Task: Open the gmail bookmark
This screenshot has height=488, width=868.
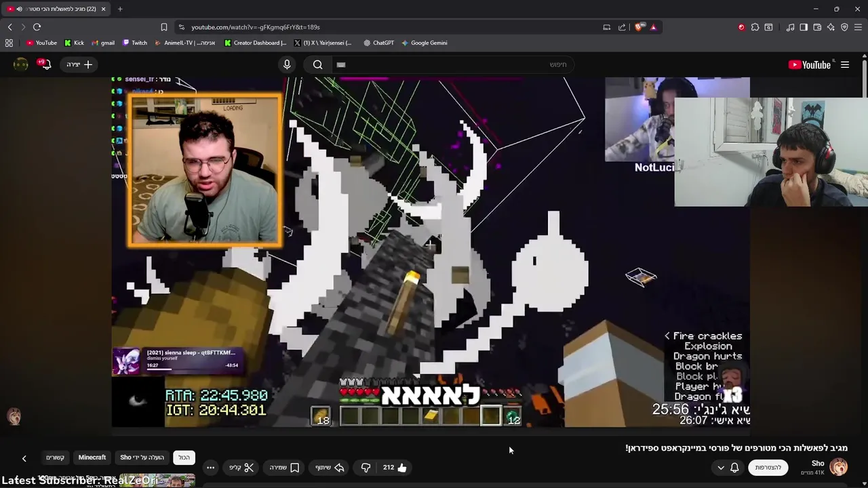Action: tap(103, 43)
